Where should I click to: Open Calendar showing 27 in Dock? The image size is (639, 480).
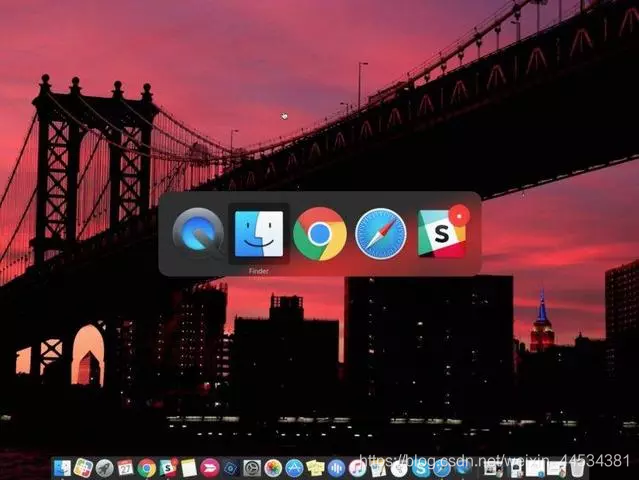click(x=126, y=468)
